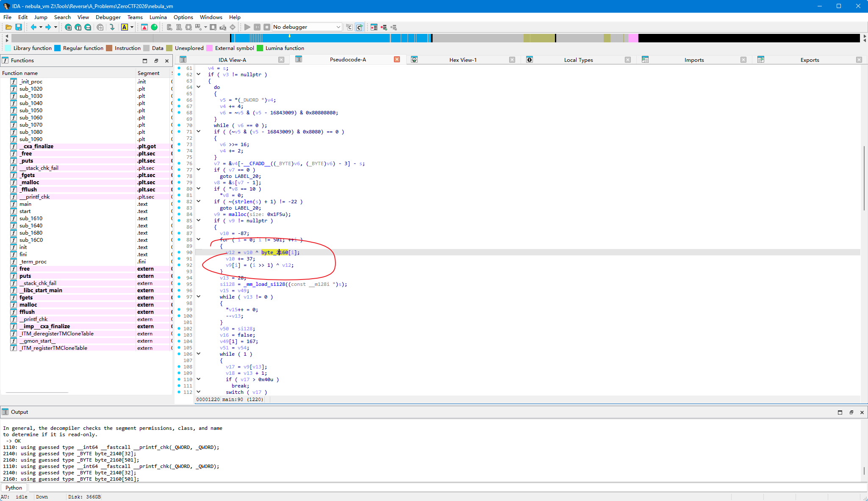This screenshot has height=501, width=868.
Task: Click the Python command input field
Action: [x=445, y=487]
